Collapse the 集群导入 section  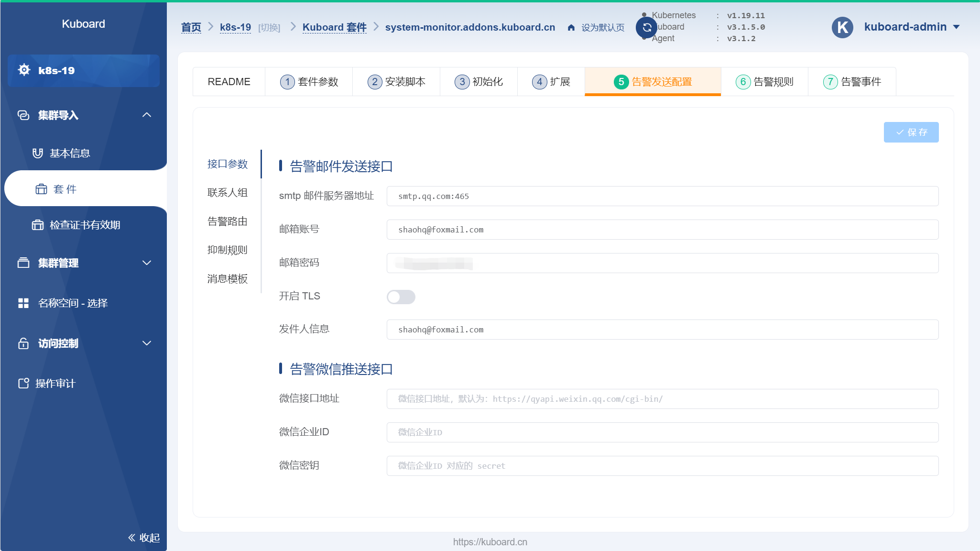146,115
